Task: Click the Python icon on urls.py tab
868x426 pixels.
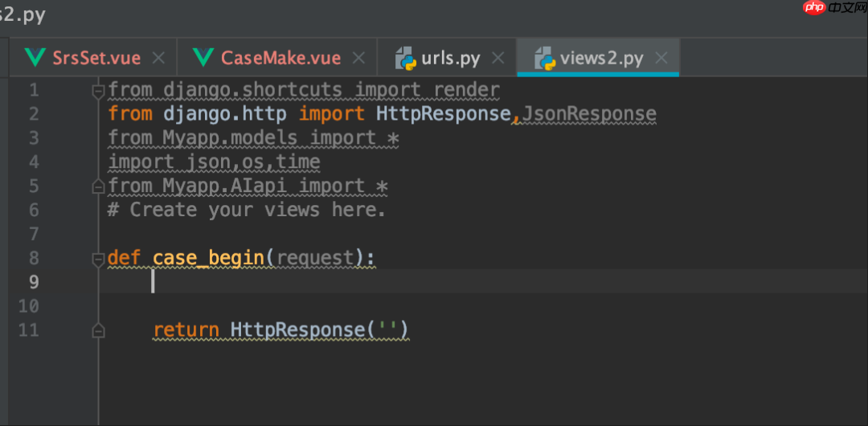Action: click(x=404, y=58)
